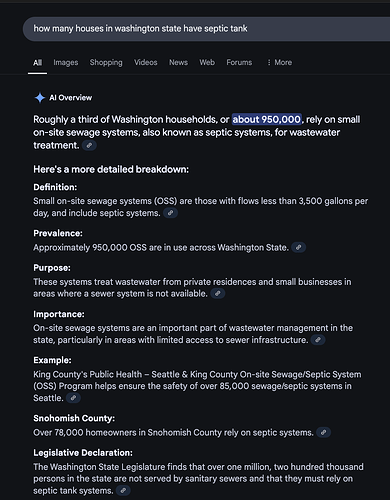The image size is (390, 500).
Task: Open citation link after Legislative Declaration text
Action: coord(123,491)
